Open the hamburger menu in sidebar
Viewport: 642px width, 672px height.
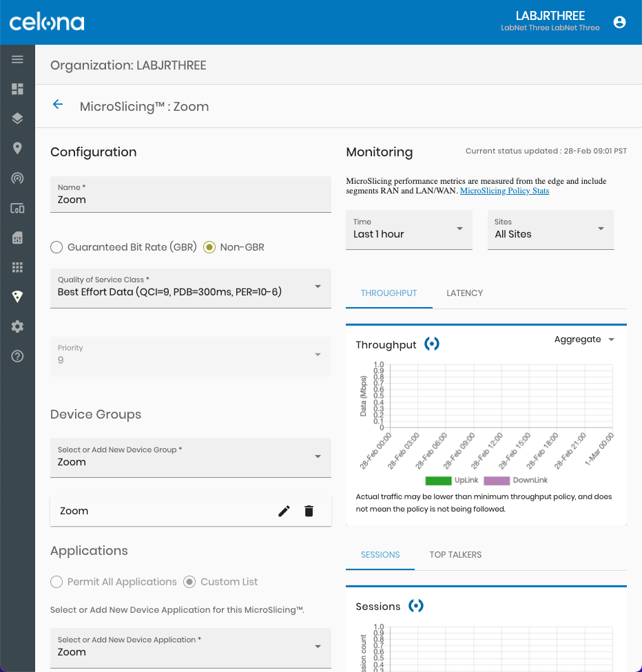pos(17,59)
